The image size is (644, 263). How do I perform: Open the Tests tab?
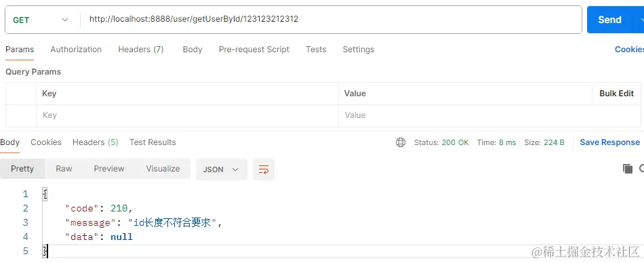coord(316,49)
